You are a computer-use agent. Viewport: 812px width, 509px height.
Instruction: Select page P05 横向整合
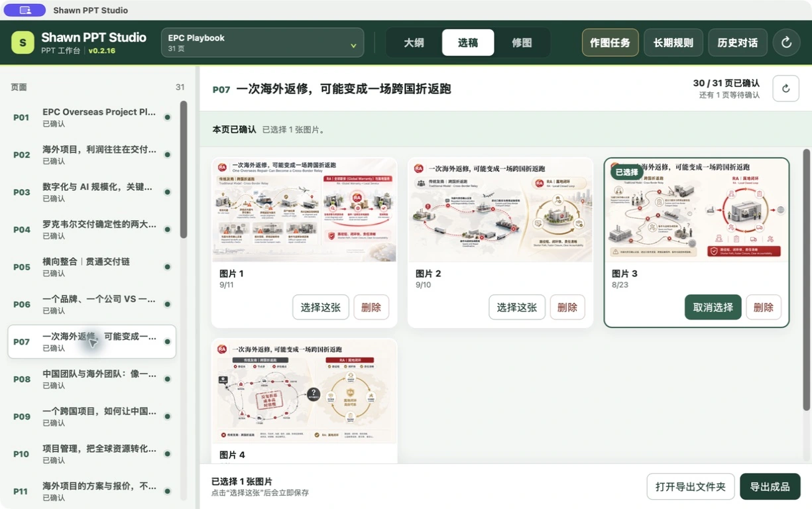coord(91,267)
